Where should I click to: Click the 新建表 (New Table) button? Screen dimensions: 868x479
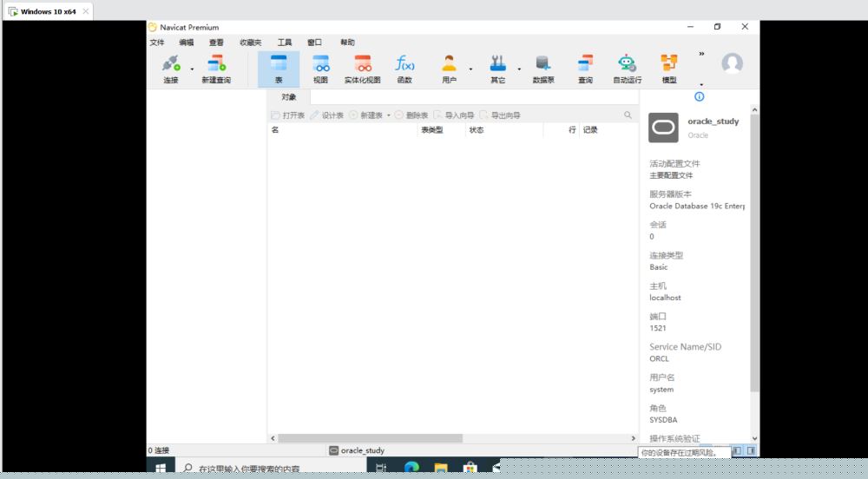(x=366, y=115)
